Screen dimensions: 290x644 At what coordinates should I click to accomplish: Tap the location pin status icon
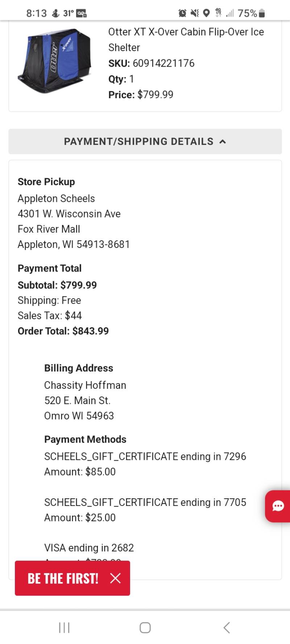[x=206, y=13]
